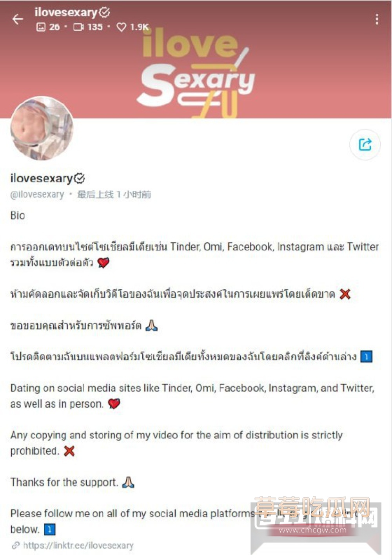
Task: Open the round profile avatar picture
Action: coord(42,129)
